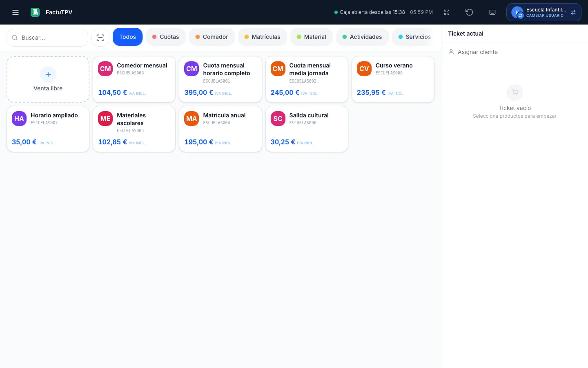Screen dimensions: 588x368
Task: Click the swap user arrows icon
Action: 573,12
